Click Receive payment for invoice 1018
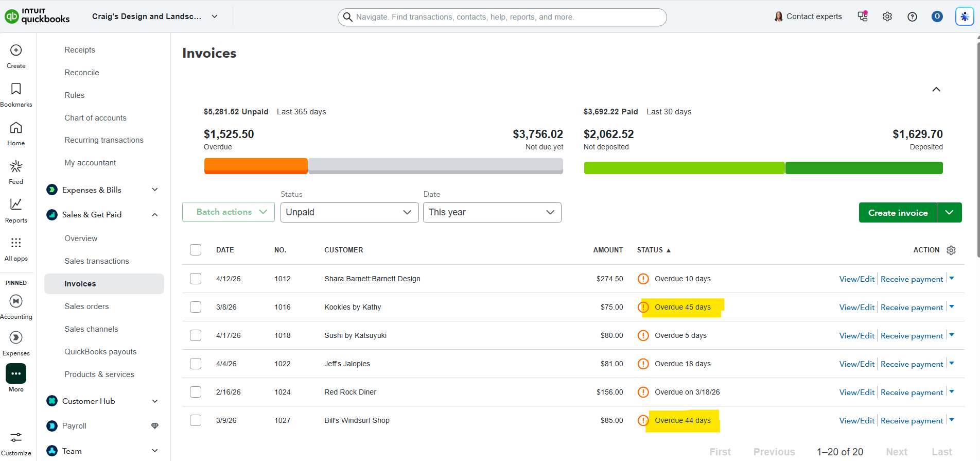This screenshot has height=461, width=980. point(912,335)
